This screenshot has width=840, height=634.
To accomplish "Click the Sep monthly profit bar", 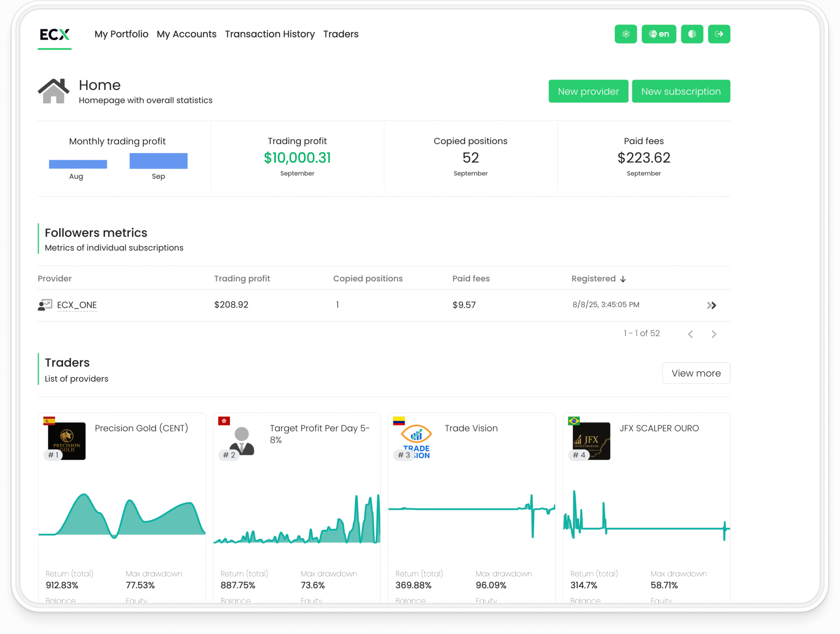I will pyautogui.click(x=158, y=161).
